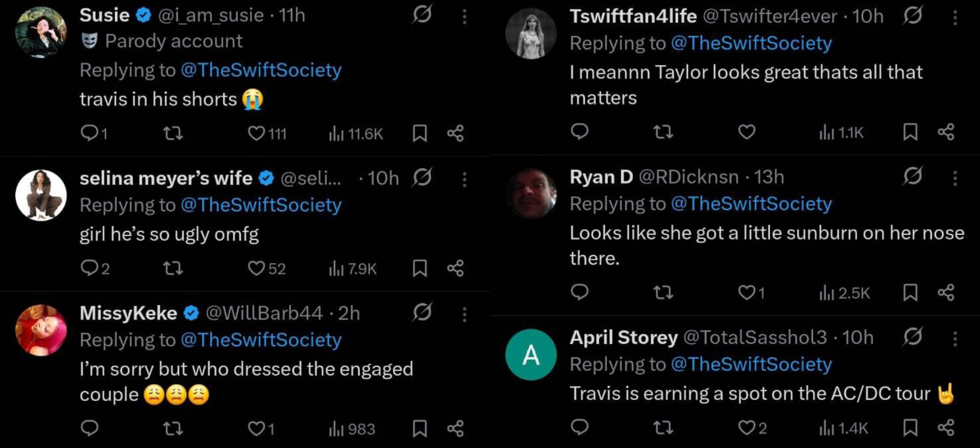980x448 pixels.
Task: Open @TheSwiftSociety link in Susie's reply
Action: coord(261,70)
